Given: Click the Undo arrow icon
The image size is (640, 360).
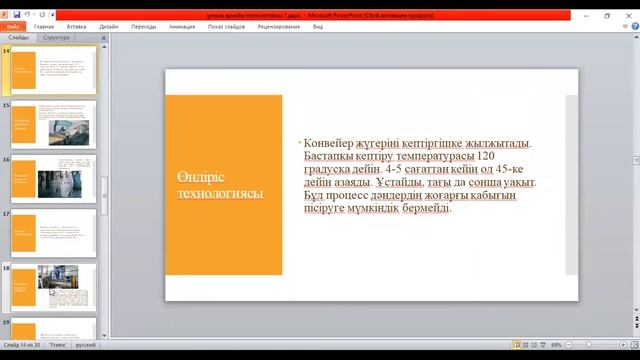Looking at the screenshot, I should pos(27,15).
